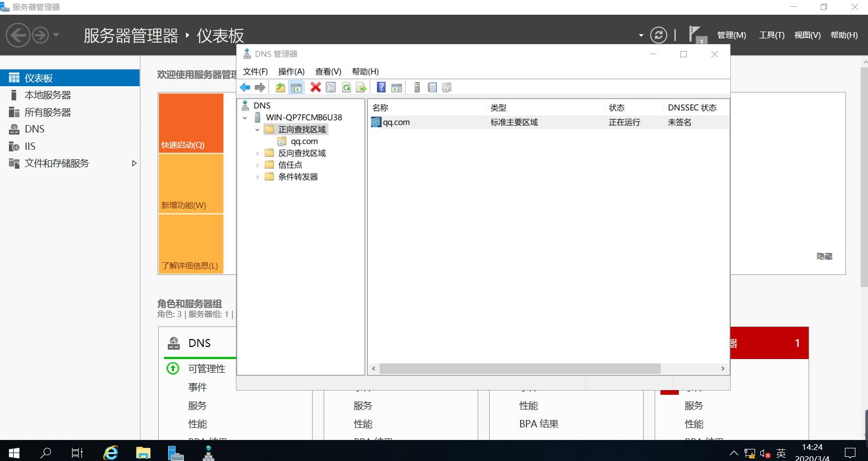
Task: Click the 隐藏 link in welcome panel
Action: 824,257
